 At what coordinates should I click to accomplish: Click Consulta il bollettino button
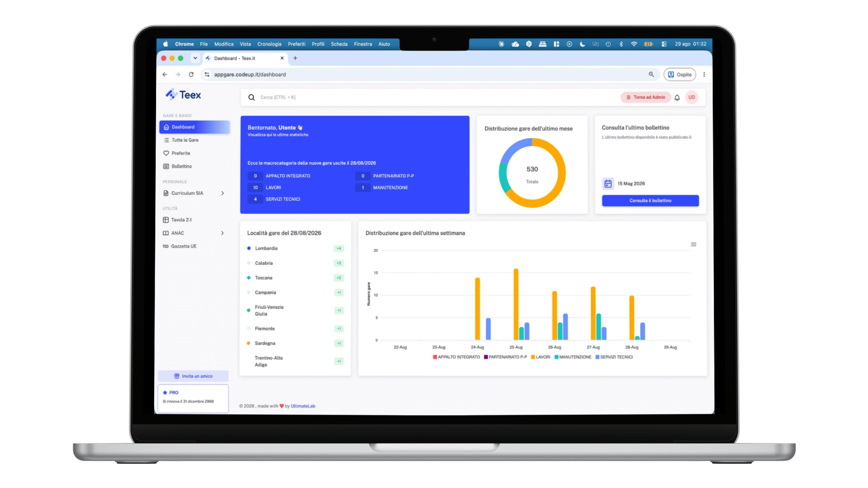650,201
